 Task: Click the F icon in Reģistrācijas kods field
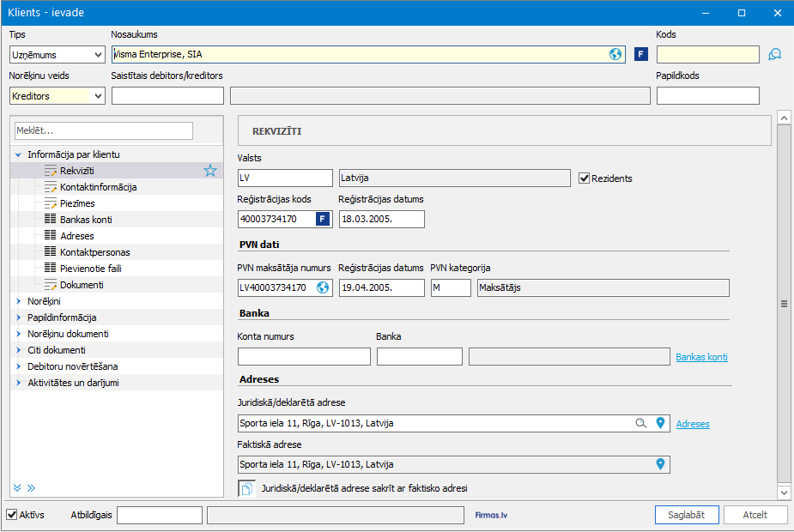(323, 219)
